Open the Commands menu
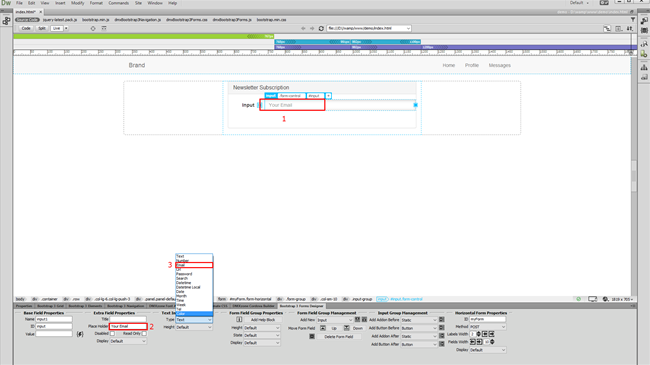The image size is (650, 365). (119, 3)
